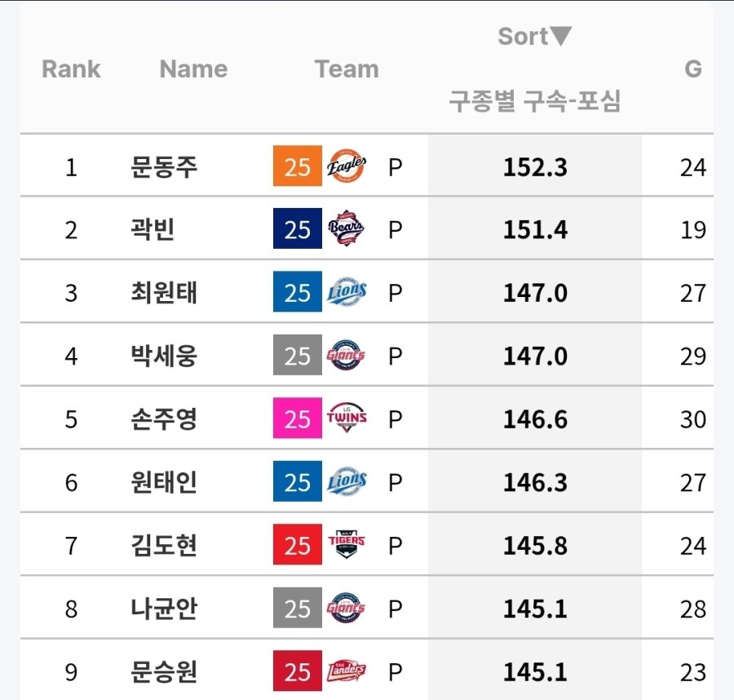The height and width of the screenshot is (700, 734).
Task: Click the Lions logo next to 최원태
Action: pyautogui.click(x=346, y=292)
